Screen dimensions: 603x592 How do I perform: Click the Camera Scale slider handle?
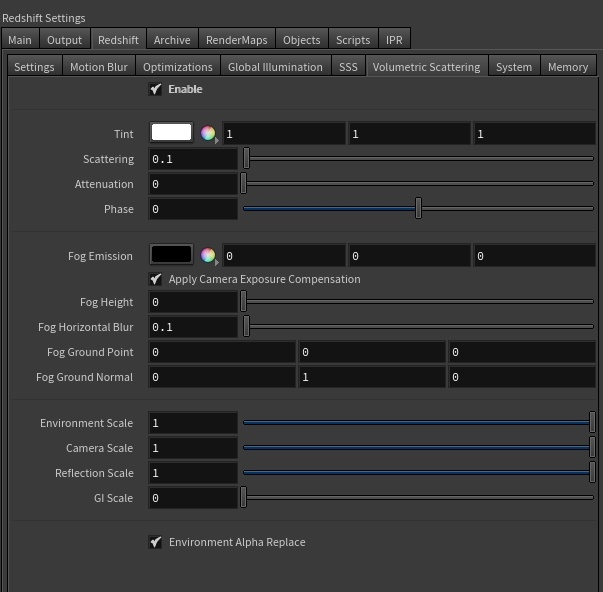click(592, 447)
